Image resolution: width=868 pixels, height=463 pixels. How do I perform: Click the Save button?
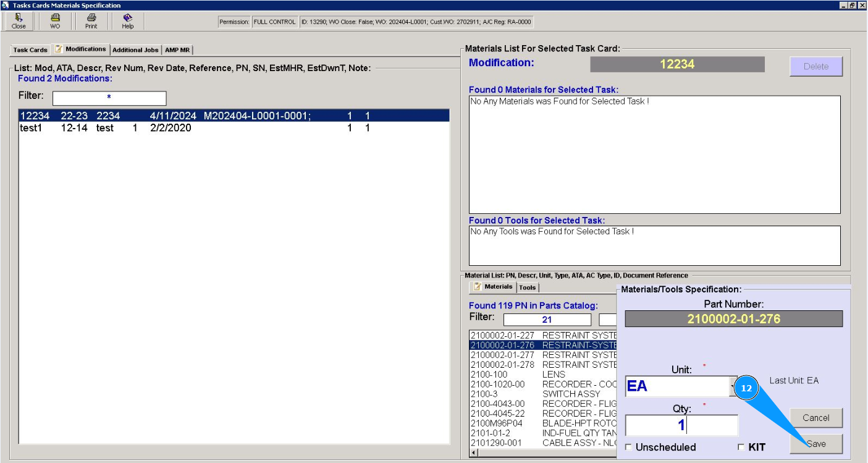click(815, 444)
